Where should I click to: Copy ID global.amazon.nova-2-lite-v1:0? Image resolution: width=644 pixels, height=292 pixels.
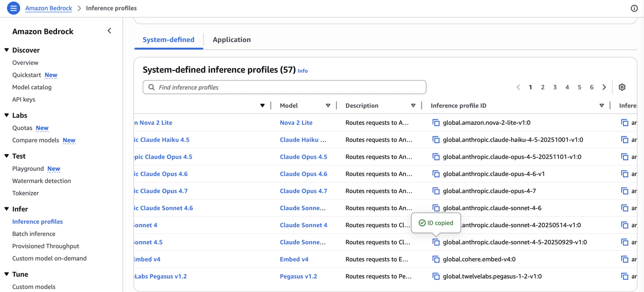pyautogui.click(x=436, y=123)
